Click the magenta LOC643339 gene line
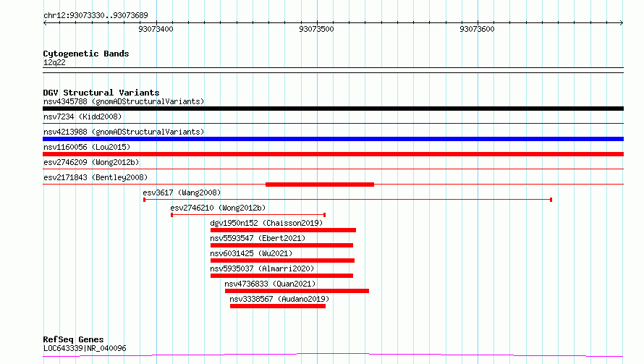Viewport: 644px width, 364px height. click(x=333, y=355)
